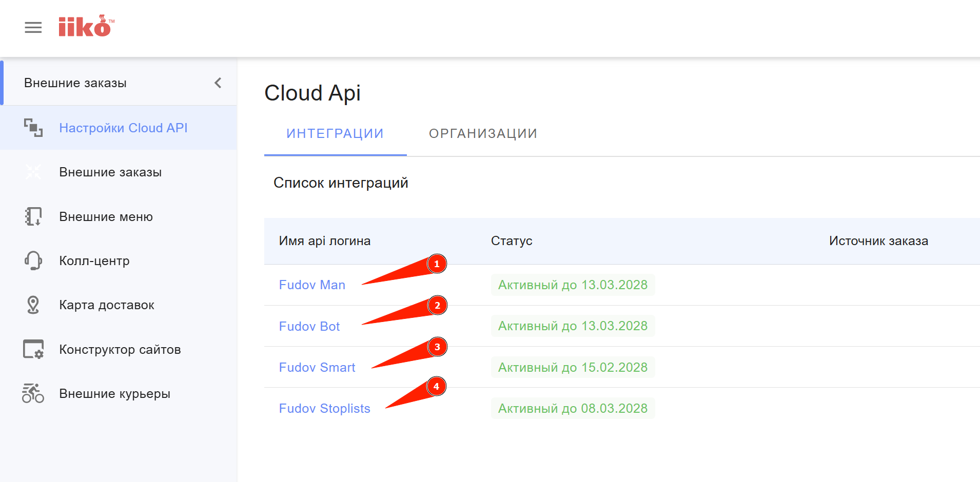Image resolution: width=980 pixels, height=482 pixels.
Task: Open the Fudov Smart integration
Action: tap(317, 368)
